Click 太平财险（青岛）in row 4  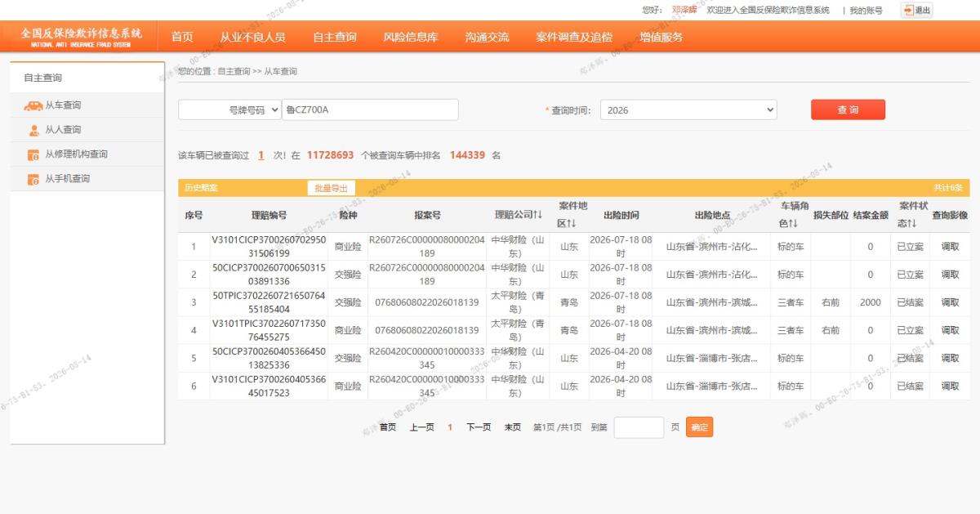click(x=518, y=330)
